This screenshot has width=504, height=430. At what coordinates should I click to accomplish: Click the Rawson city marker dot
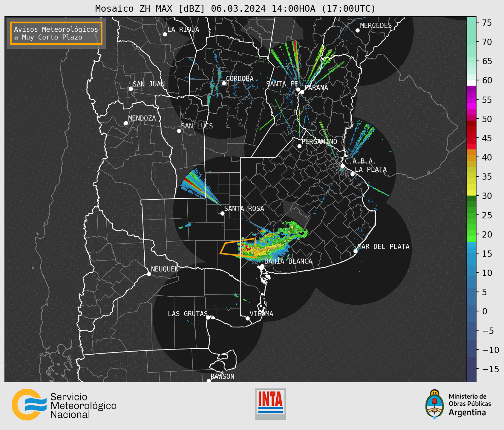pos(209,381)
